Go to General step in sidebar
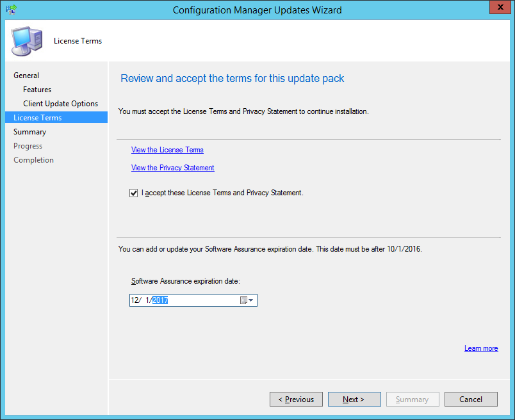Image resolution: width=515 pixels, height=420 pixels. 26,76
